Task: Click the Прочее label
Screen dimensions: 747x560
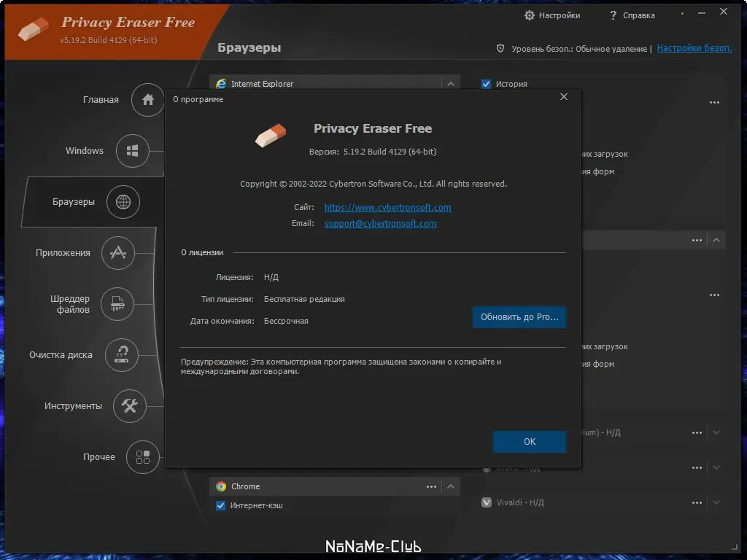Action: 98,457
